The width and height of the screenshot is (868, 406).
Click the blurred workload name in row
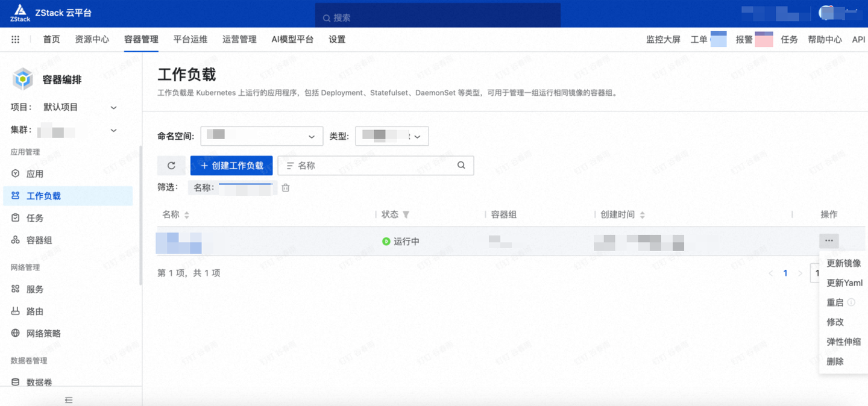point(178,242)
